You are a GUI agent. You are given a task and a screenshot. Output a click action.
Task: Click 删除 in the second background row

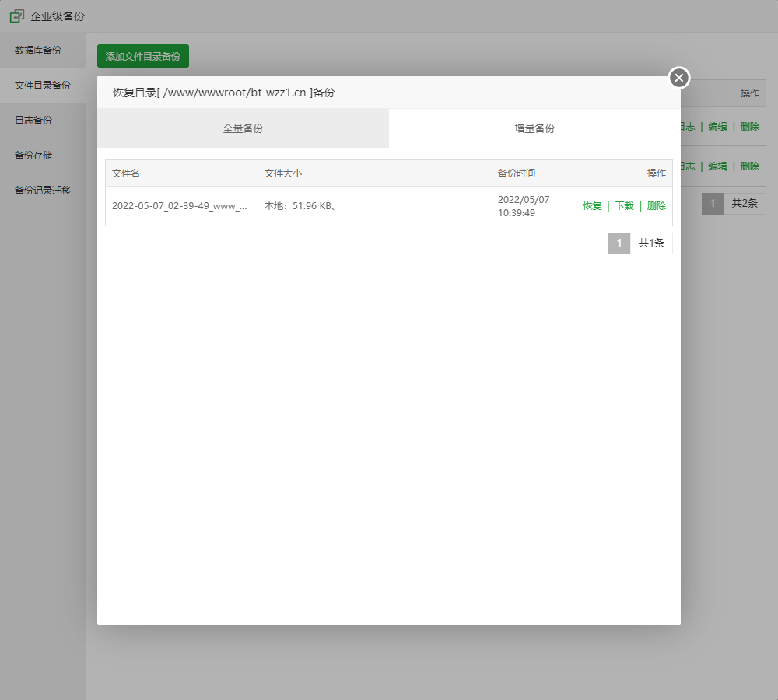point(749,166)
